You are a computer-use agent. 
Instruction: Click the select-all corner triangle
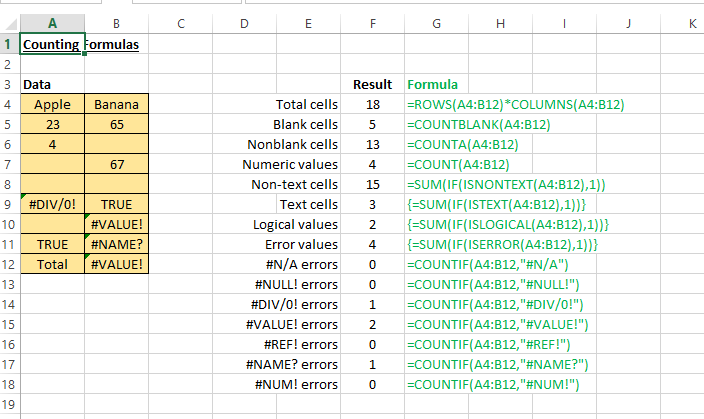pyautogui.click(x=11, y=24)
